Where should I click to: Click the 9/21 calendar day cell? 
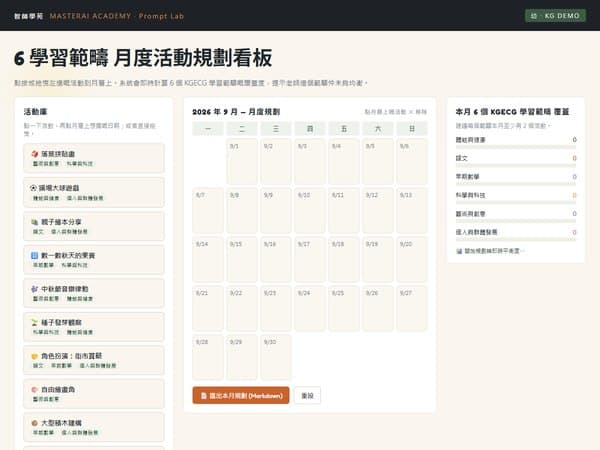[x=208, y=308]
